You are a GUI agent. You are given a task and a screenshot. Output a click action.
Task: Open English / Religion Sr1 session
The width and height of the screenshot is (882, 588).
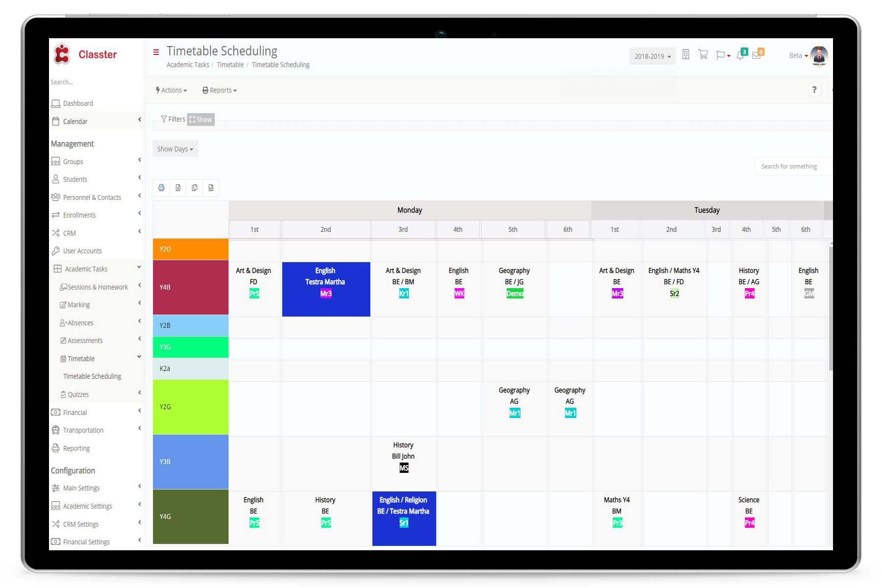[404, 518]
